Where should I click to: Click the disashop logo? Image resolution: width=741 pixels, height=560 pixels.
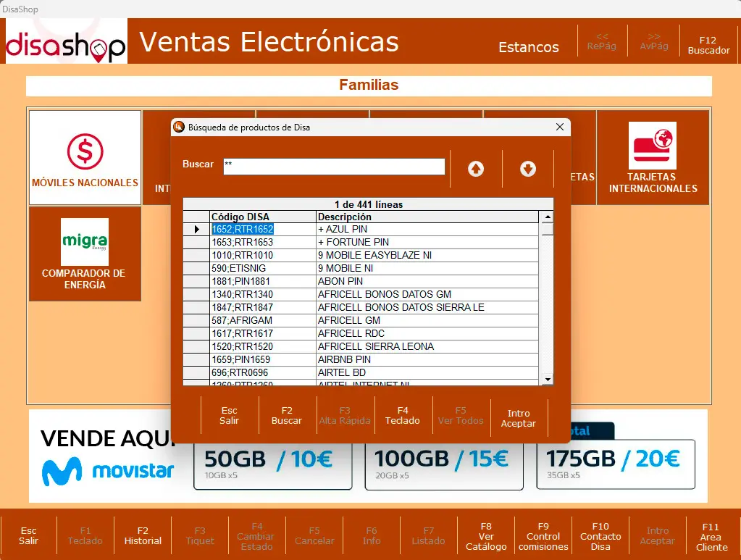66,43
